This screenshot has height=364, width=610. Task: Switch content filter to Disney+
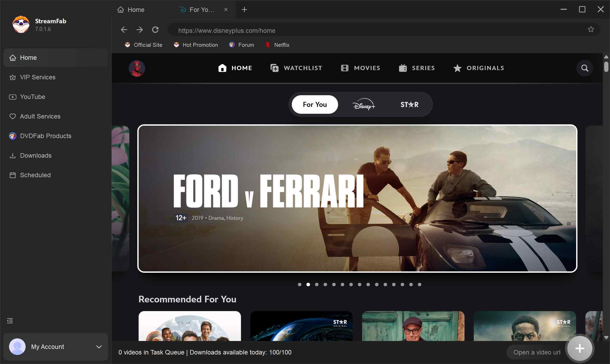[x=363, y=104]
